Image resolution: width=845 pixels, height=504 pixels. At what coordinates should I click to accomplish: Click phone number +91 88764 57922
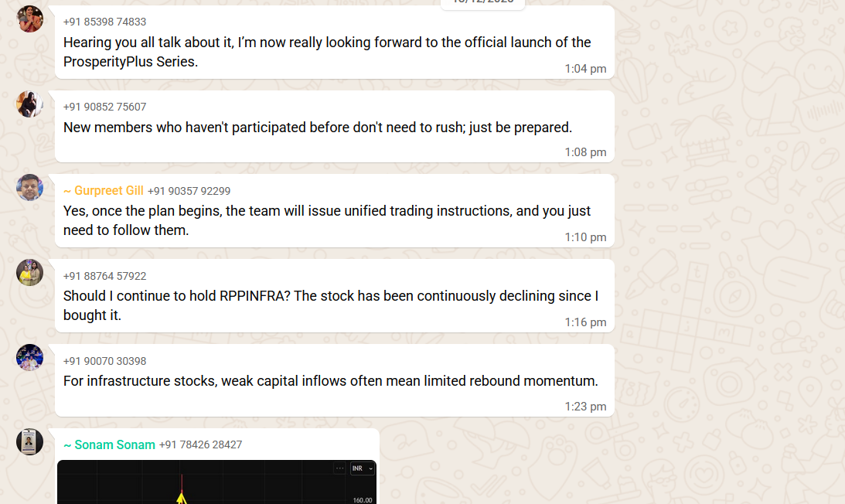pos(104,276)
